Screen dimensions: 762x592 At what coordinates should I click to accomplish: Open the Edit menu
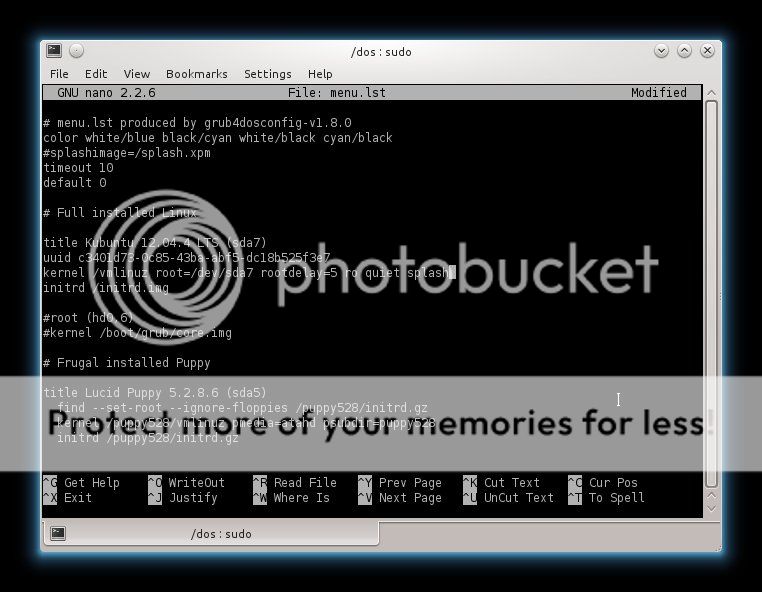click(x=96, y=74)
